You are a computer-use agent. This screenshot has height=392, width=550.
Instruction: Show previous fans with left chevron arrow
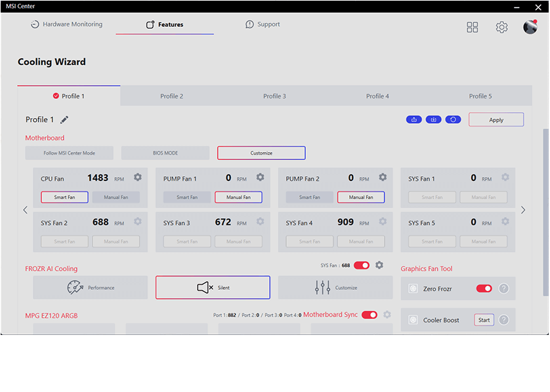pos(26,210)
